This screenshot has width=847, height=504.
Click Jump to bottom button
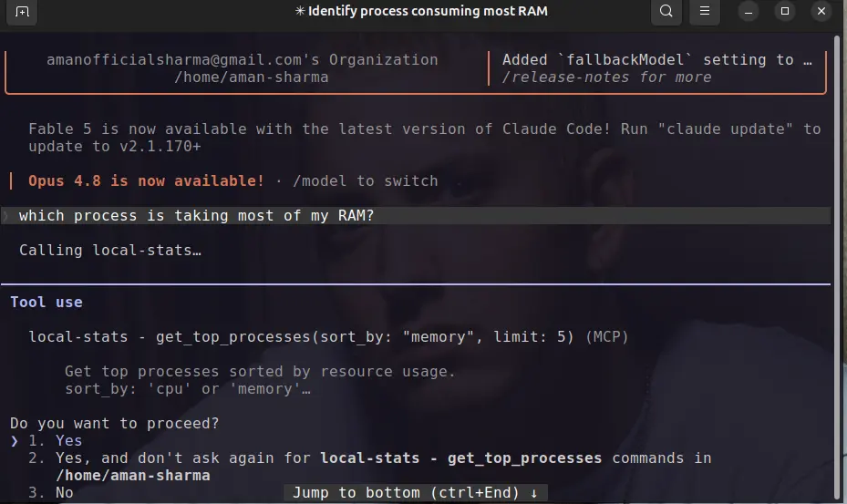coord(416,493)
